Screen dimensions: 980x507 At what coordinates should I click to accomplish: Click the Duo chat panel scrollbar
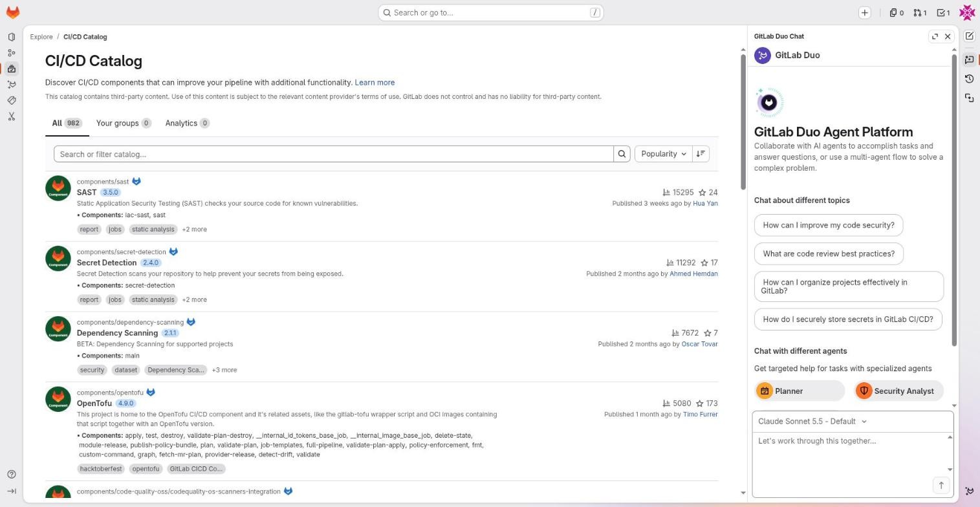pos(953,200)
